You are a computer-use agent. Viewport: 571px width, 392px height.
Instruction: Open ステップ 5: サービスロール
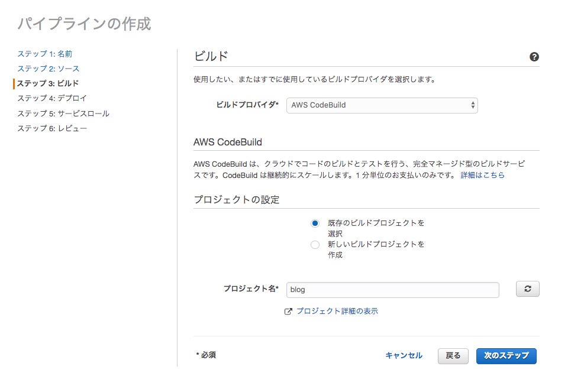[x=63, y=114]
